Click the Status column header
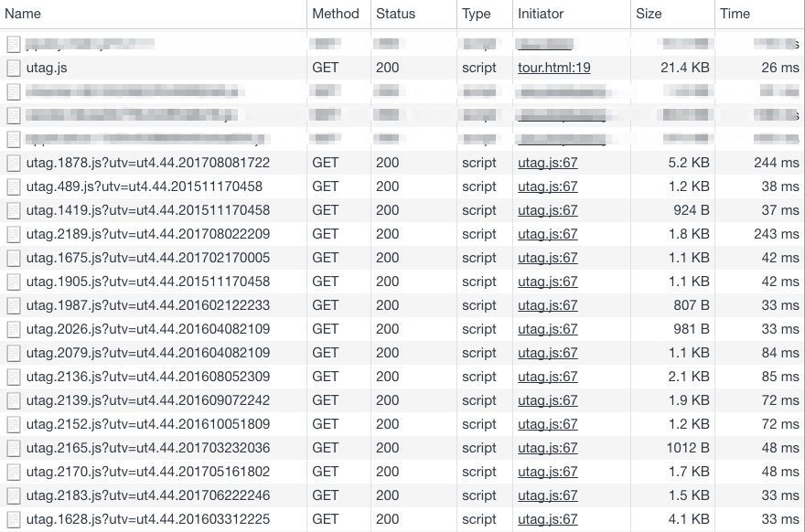Screen dimensions: 805x532 pyautogui.click(x=395, y=14)
